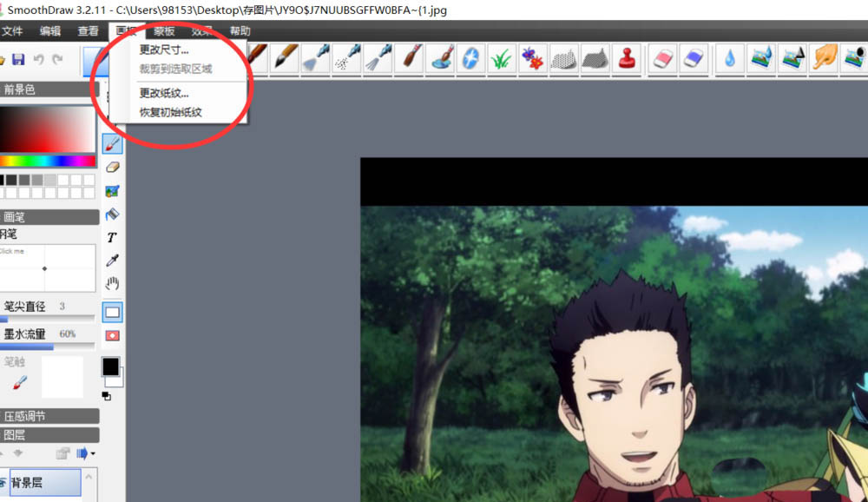This screenshot has width=868, height=502.
Task: Select the eraser in vertical toolbox
Action: click(x=112, y=168)
